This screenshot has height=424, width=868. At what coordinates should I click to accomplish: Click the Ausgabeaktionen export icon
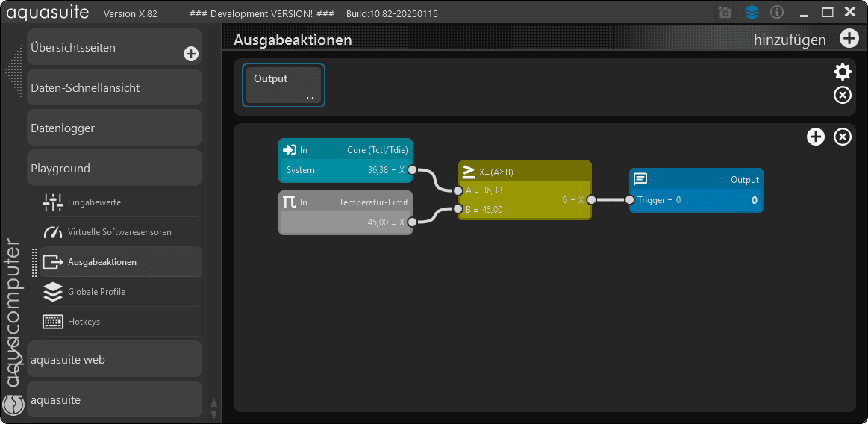coord(53,262)
